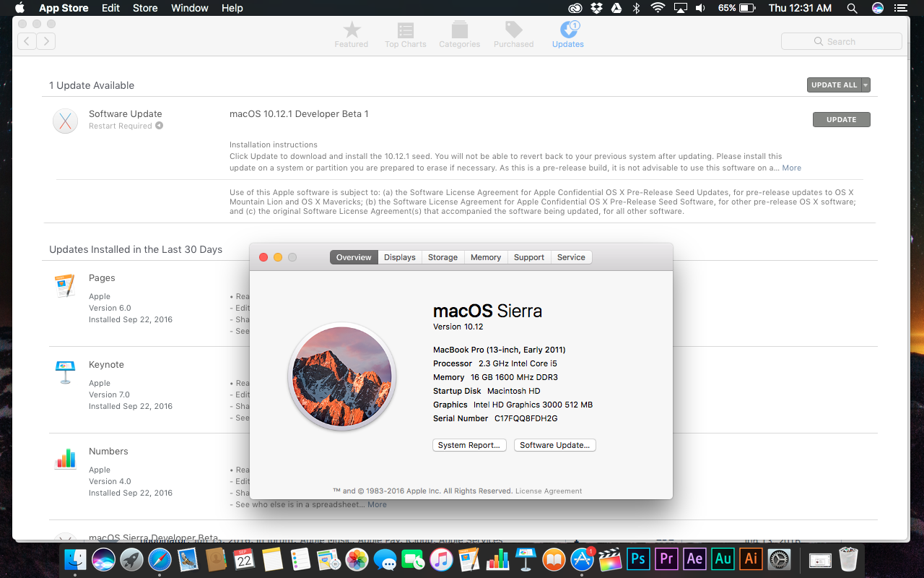Viewport: 924px width, 578px height.
Task: Open the Apple menu
Action: (19, 8)
